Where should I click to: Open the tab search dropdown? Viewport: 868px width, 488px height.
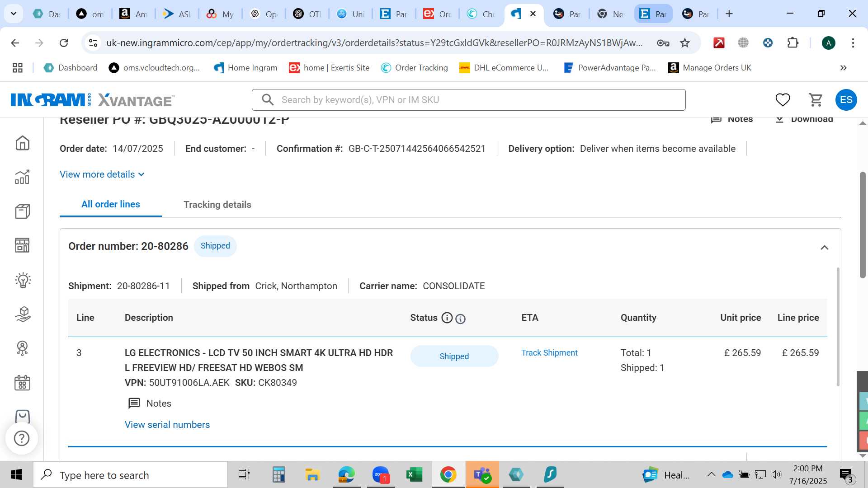pos(14,14)
